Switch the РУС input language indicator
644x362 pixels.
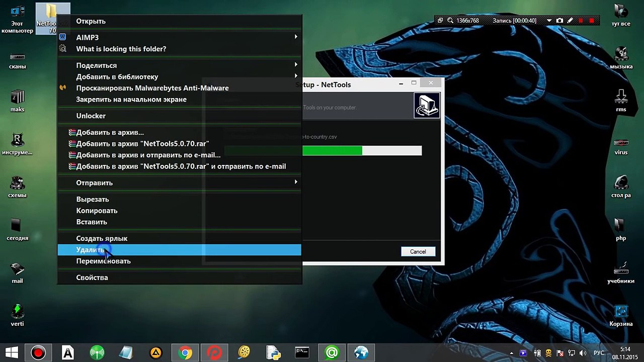[x=599, y=353]
